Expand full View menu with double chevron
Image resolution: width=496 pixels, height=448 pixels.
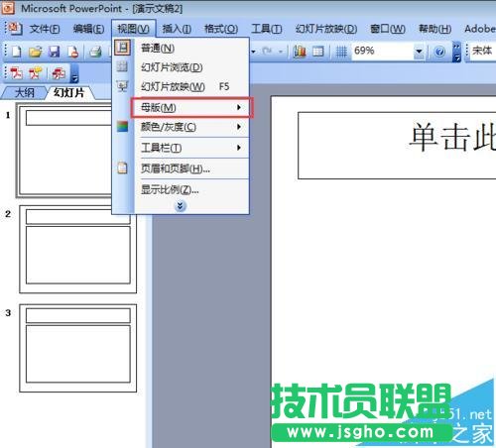click(x=181, y=206)
